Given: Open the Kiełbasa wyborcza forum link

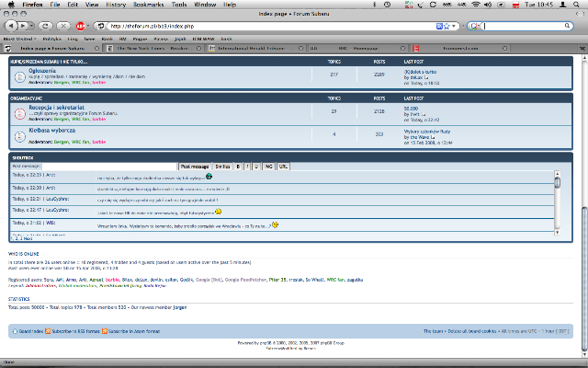Looking at the screenshot, I should click(x=50, y=131).
